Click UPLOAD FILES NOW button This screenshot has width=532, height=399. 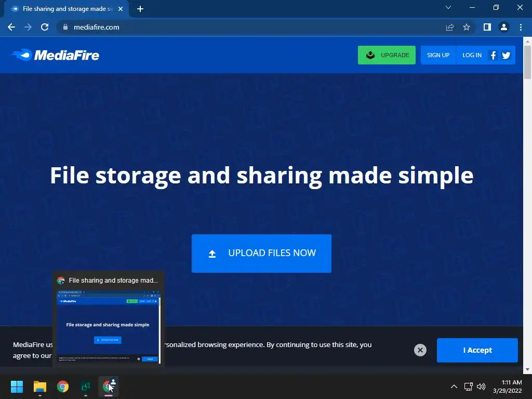(261, 253)
